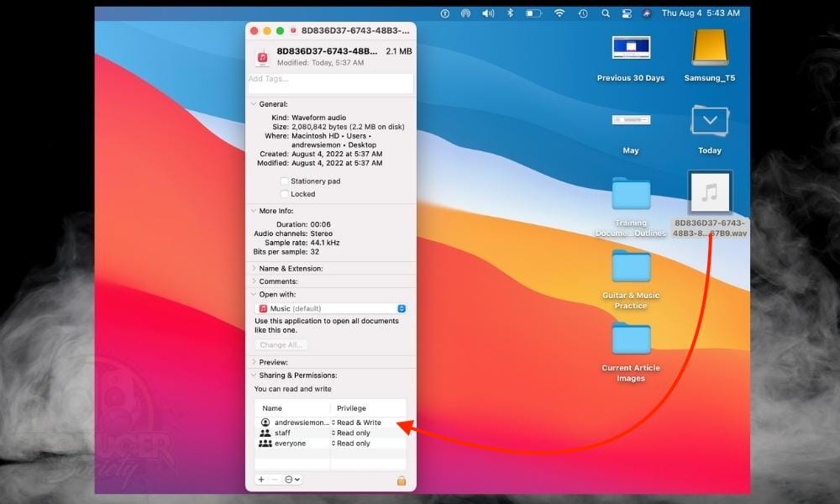Collapse the General section
The image size is (840, 504).
point(254,104)
